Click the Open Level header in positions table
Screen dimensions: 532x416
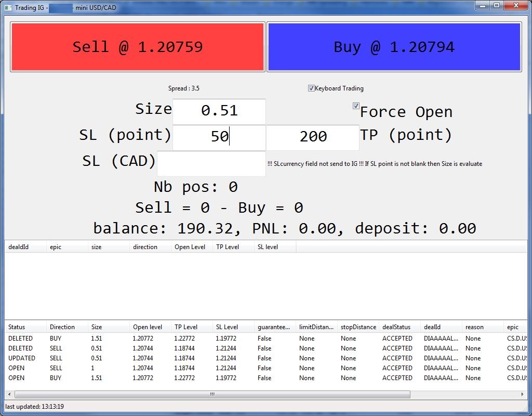192,247
